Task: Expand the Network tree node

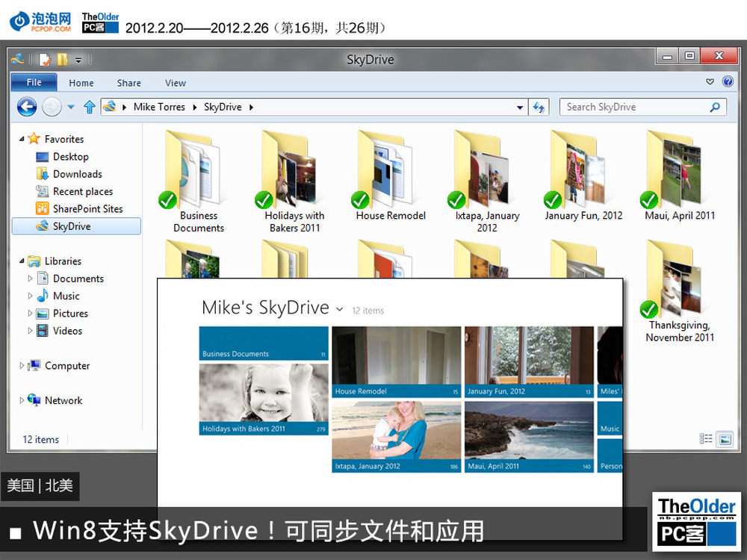Action: point(22,400)
